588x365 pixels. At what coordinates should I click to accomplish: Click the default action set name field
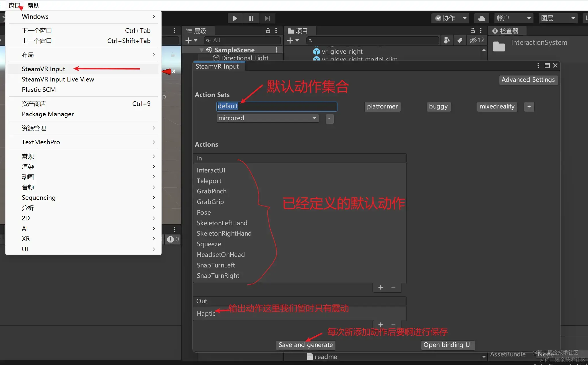pos(277,106)
